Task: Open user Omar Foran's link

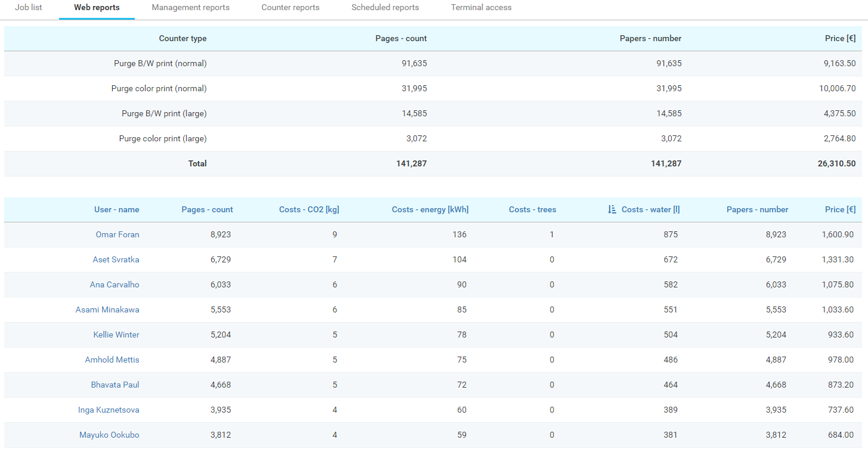Action: tap(118, 234)
